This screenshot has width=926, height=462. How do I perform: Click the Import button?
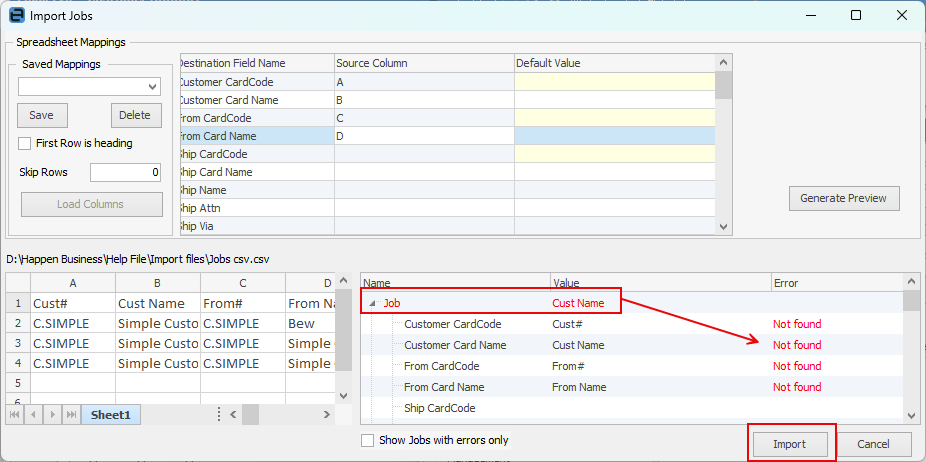click(790, 444)
